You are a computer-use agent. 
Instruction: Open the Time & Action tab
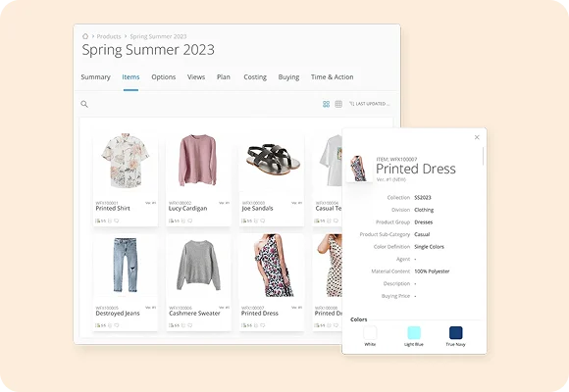(x=332, y=76)
